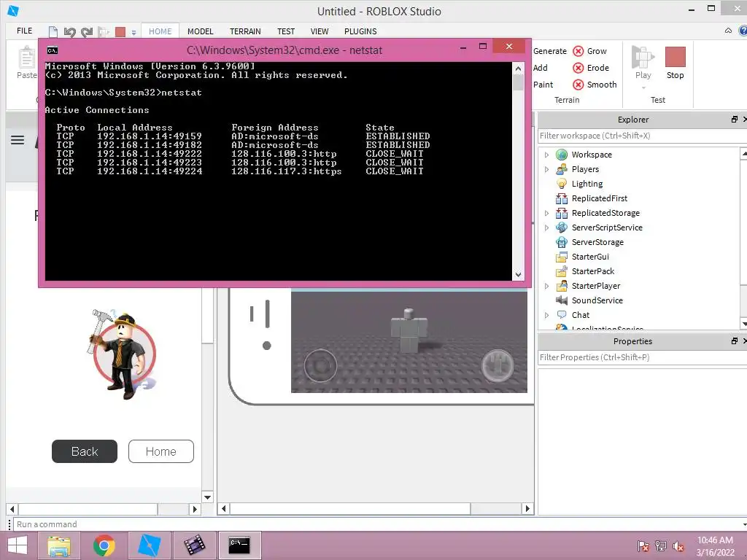Select the Workspace globe icon
Image resolution: width=747 pixels, height=560 pixels.
[562, 155]
